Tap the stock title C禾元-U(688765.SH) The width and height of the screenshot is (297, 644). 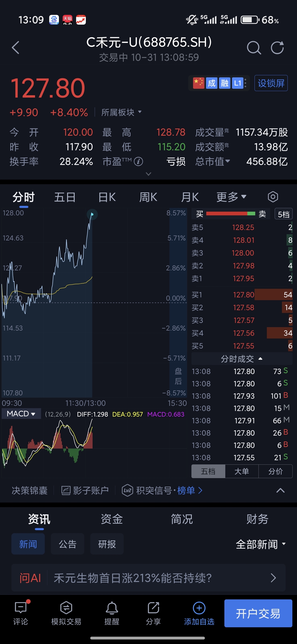point(149,42)
